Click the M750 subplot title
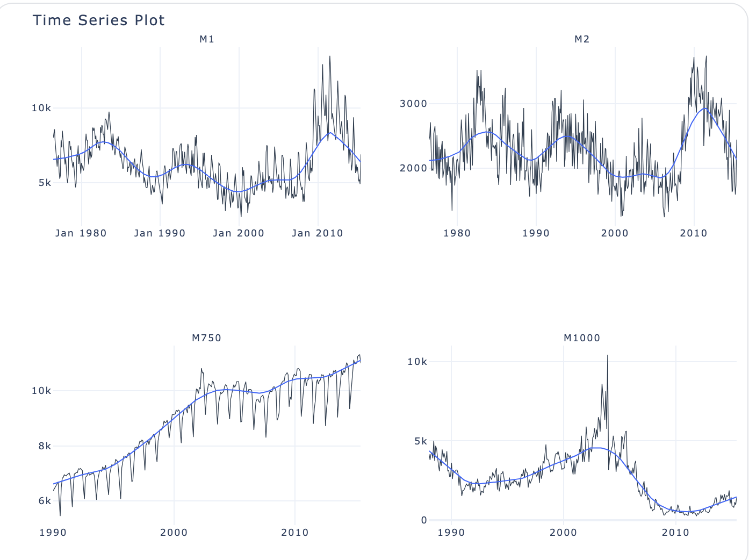This screenshot has height=560, width=749. [207, 338]
